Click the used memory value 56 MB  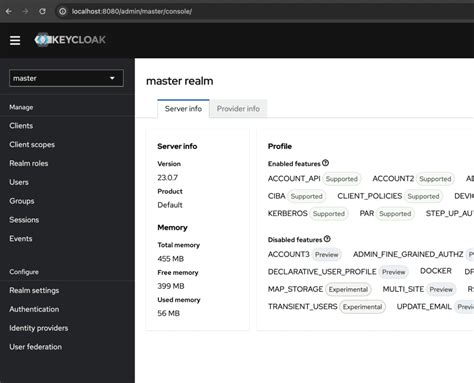click(x=168, y=313)
